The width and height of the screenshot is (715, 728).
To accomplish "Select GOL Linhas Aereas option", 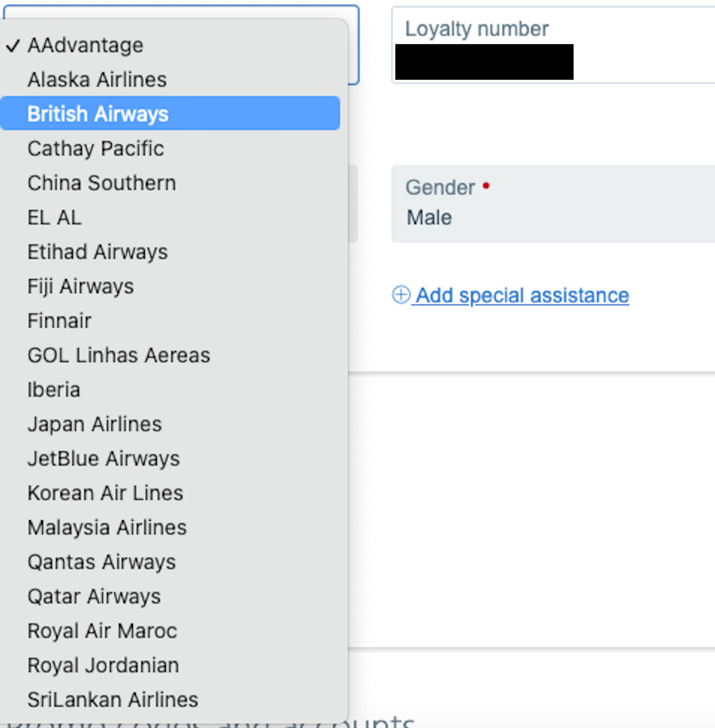I will pos(118,355).
